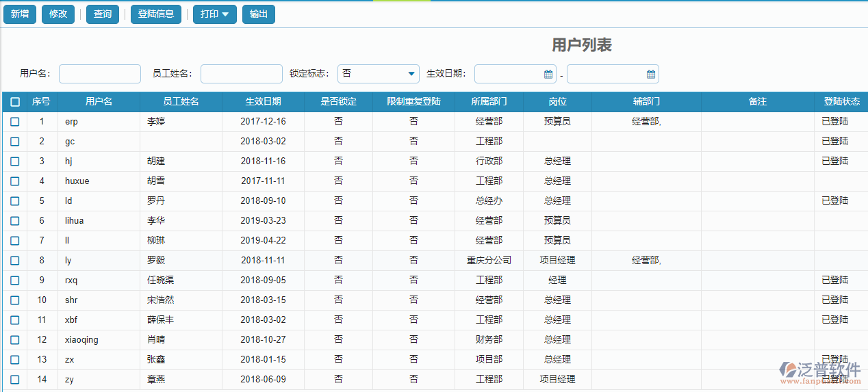Viewport: 868px width, 392px height.
Task: Click employee name 柳琳
Action: (x=156, y=241)
